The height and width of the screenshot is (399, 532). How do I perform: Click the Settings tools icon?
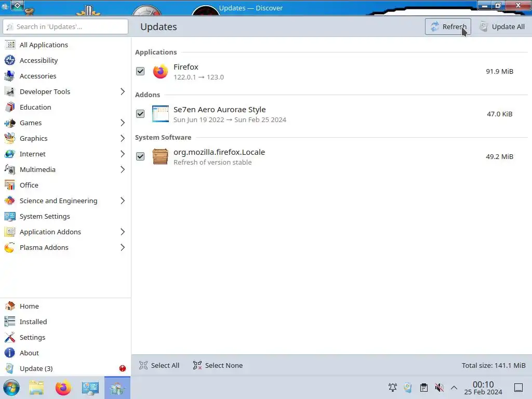coord(10,337)
